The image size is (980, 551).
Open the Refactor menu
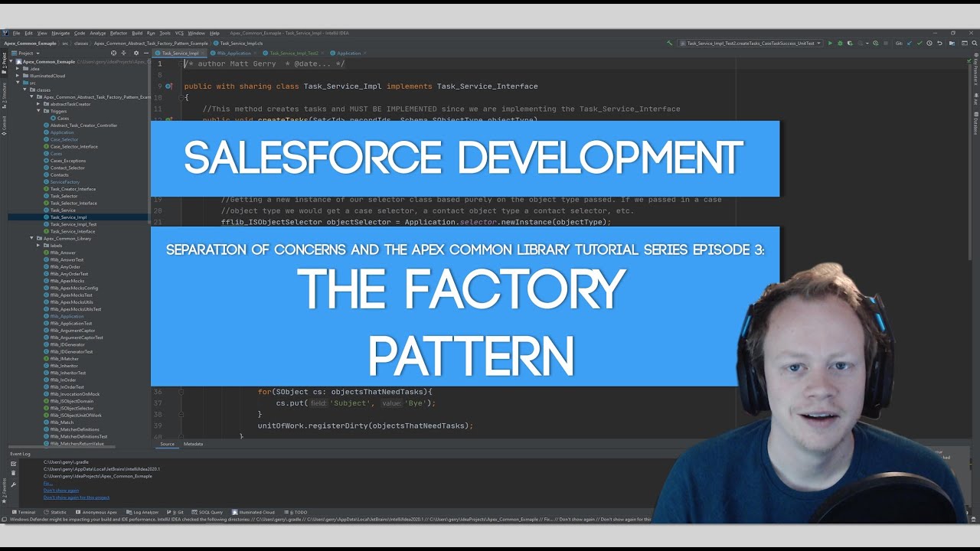click(119, 33)
